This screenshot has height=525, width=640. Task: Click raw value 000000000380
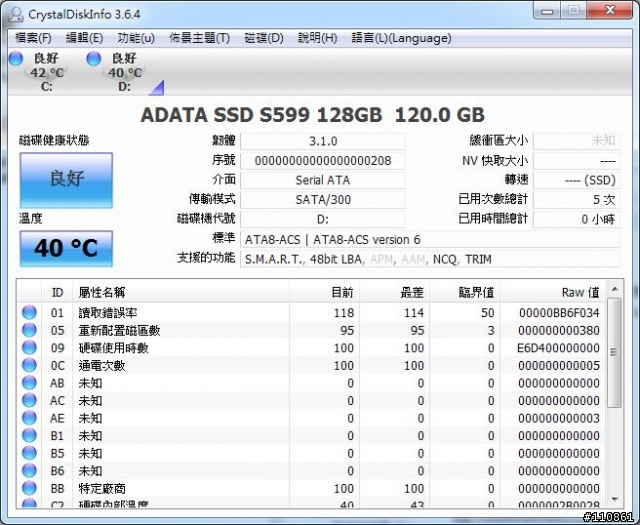point(559,330)
